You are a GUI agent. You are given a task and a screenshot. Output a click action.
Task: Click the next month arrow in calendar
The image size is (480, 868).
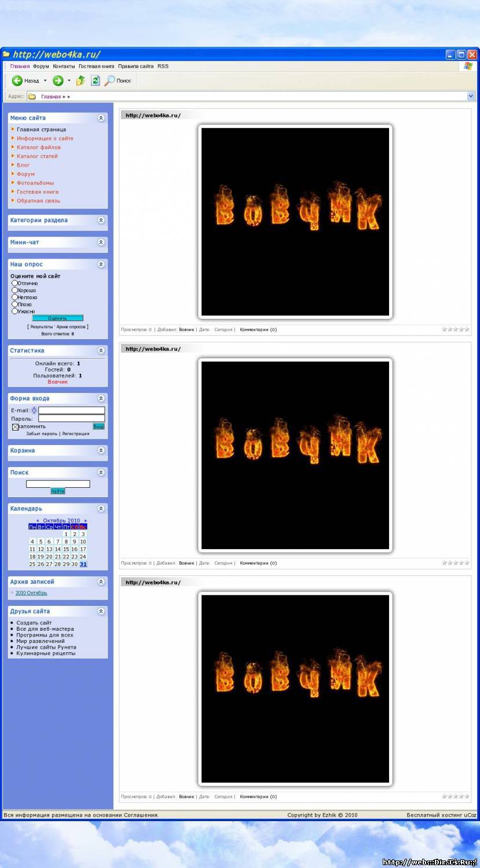85,521
